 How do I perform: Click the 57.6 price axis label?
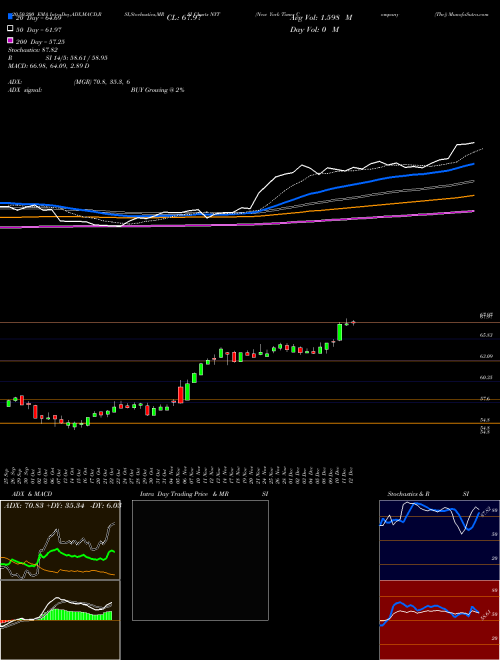click(x=485, y=399)
